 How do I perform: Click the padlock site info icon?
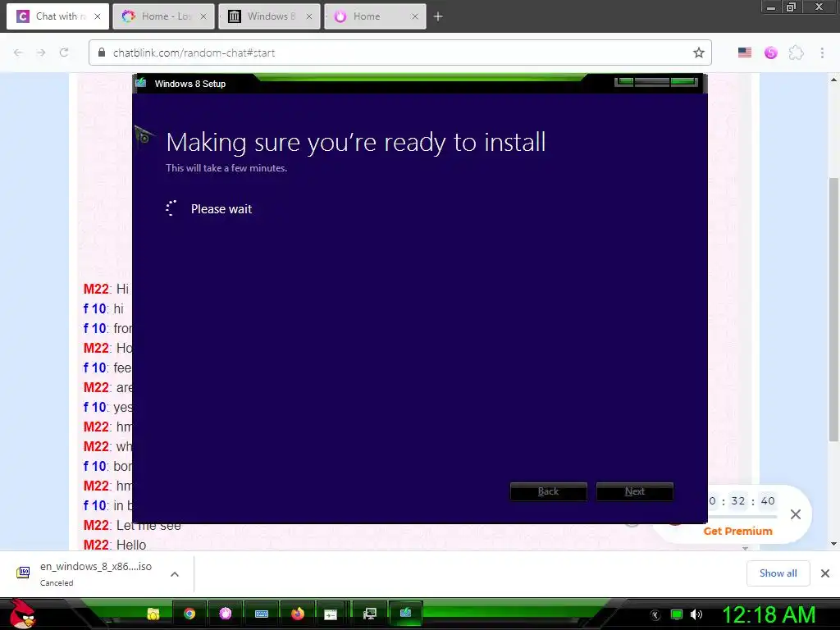click(x=101, y=52)
